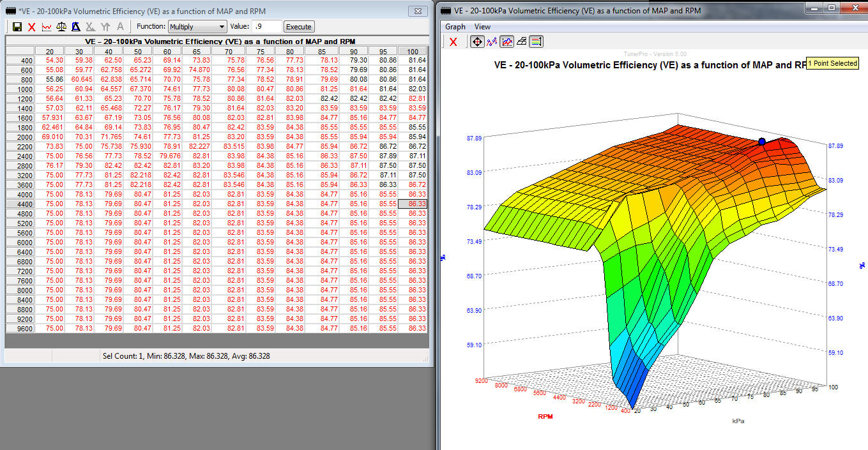
Task: Click the greyed-out Y axis arrow icon
Action: (x=105, y=27)
